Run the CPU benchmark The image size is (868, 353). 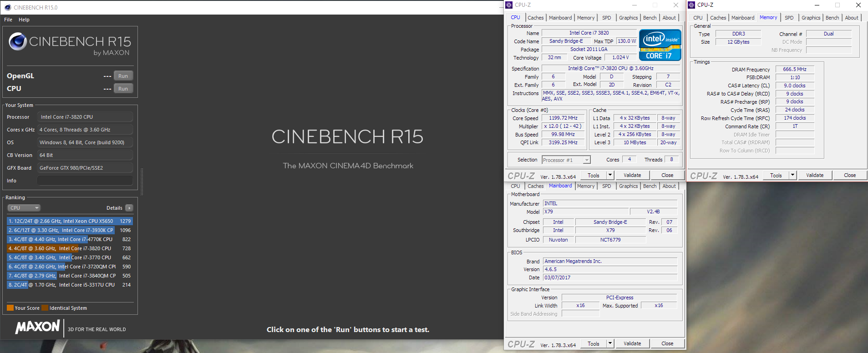(x=123, y=89)
